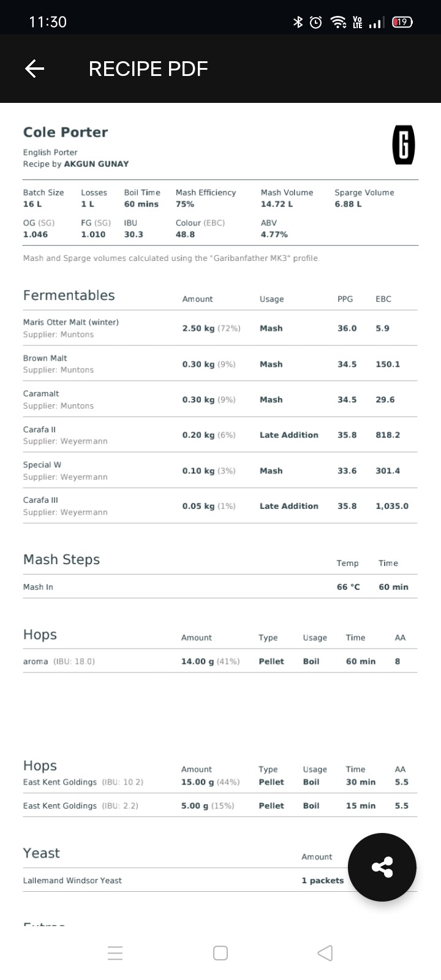This screenshot has width=441, height=980.
Task: Tap the Android home square icon
Action: [x=221, y=953]
